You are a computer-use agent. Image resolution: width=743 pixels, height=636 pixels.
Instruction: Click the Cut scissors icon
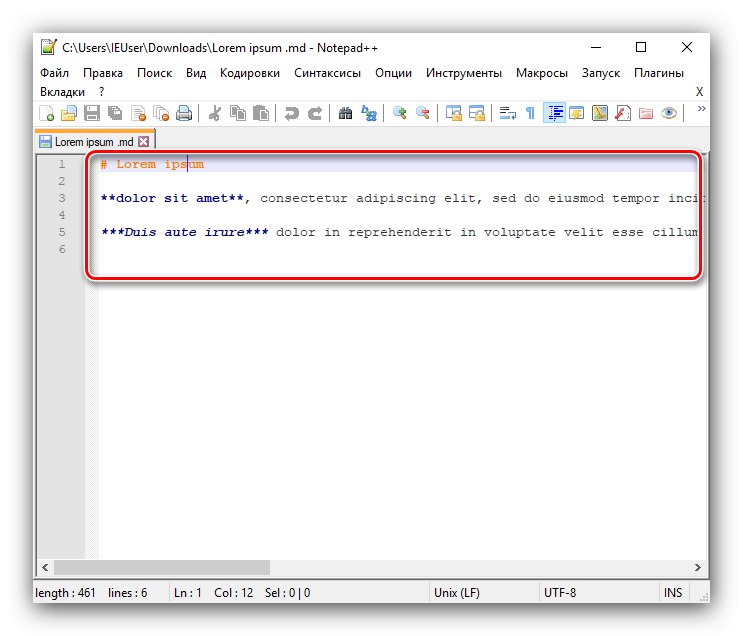click(214, 113)
